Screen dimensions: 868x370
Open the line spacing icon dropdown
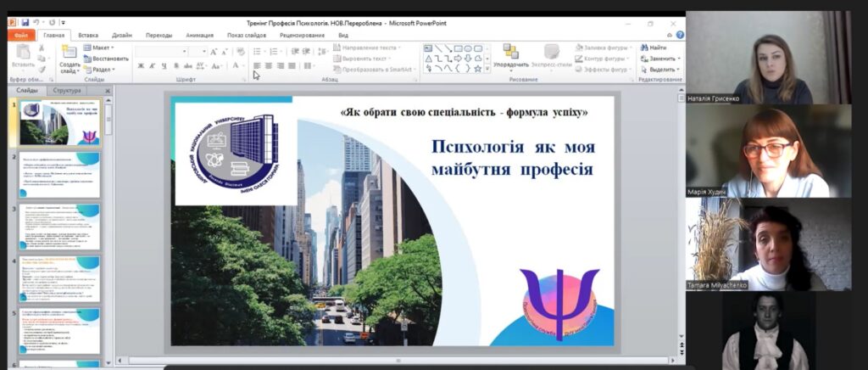(321, 52)
